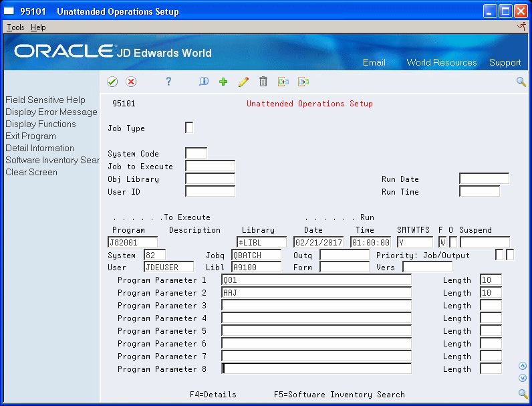Click the pencil Change icon
The height and width of the screenshot is (406, 532).
(243, 82)
